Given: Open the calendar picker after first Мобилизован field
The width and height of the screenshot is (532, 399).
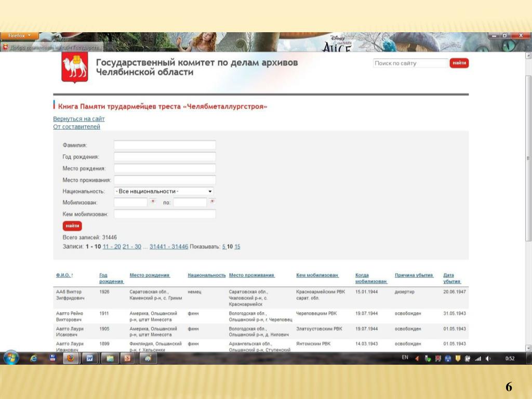Looking at the screenshot, I should coord(153,202).
